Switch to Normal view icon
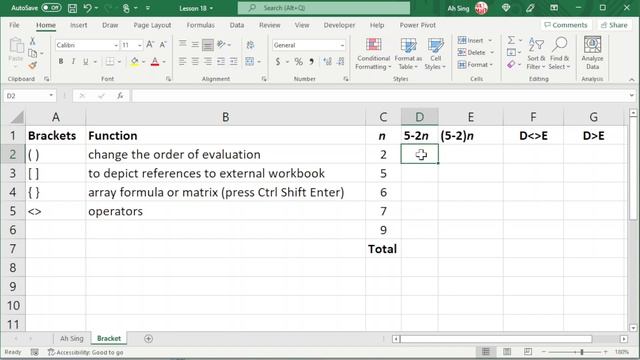 [x=486, y=351]
